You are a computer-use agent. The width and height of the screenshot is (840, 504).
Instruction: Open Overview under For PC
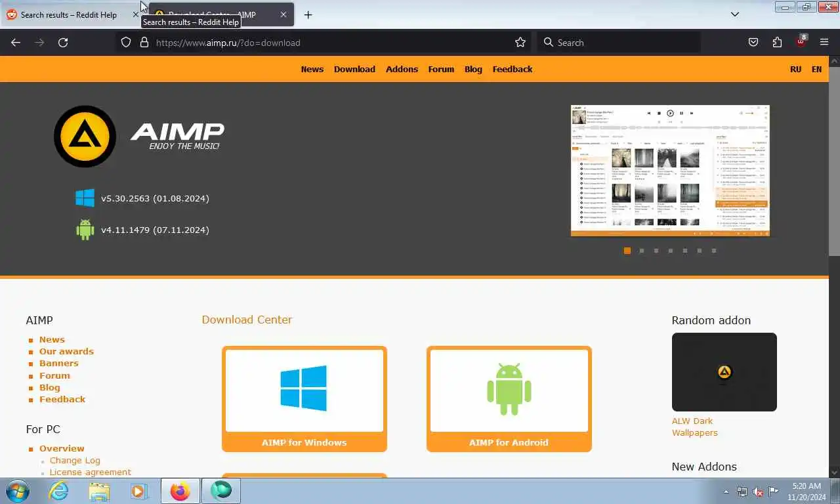[x=62, y=448]
